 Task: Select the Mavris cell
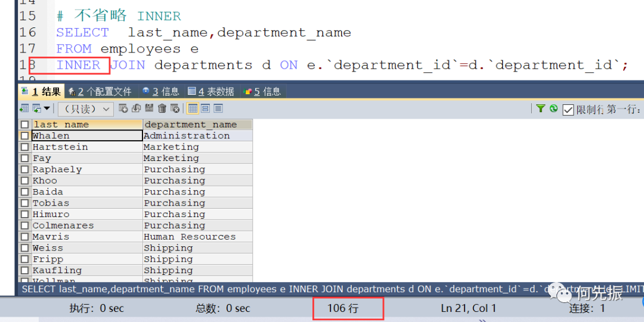(87, 237)
